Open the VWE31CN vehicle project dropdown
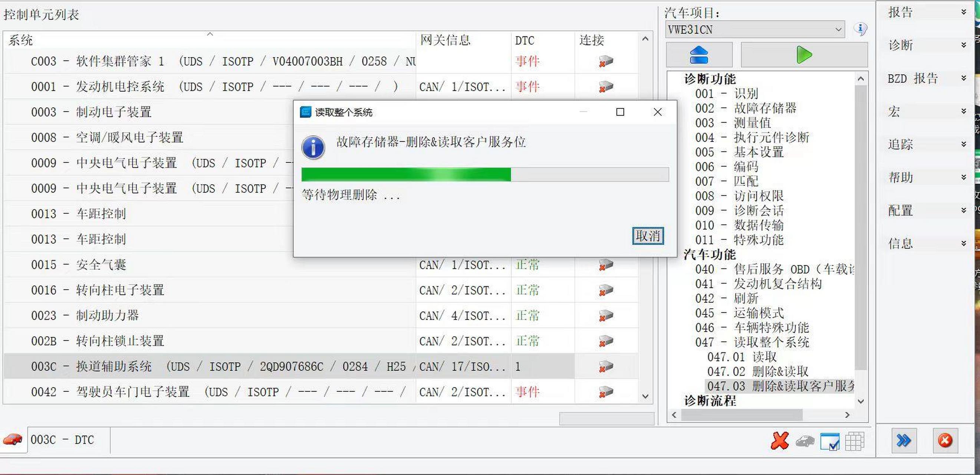Viewport: 980px width, 475px height. 755,29
